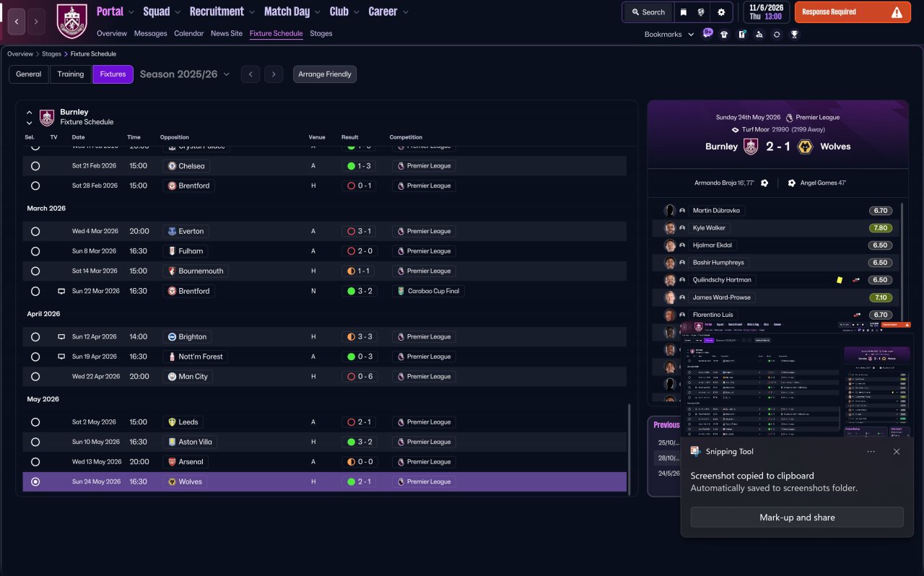Click Quilindschy Hartman's yellow card icon
The width and height of the screenshot is (924, 576).
click(x=840, y=280)
